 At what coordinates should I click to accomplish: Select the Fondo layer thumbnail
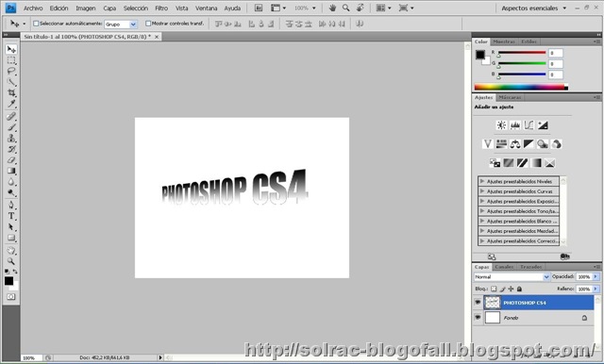click(x=493, y=318)
